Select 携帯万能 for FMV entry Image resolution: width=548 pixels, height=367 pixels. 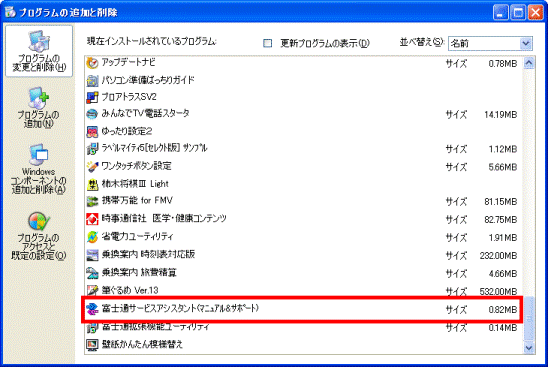click(x=137, y=201)
